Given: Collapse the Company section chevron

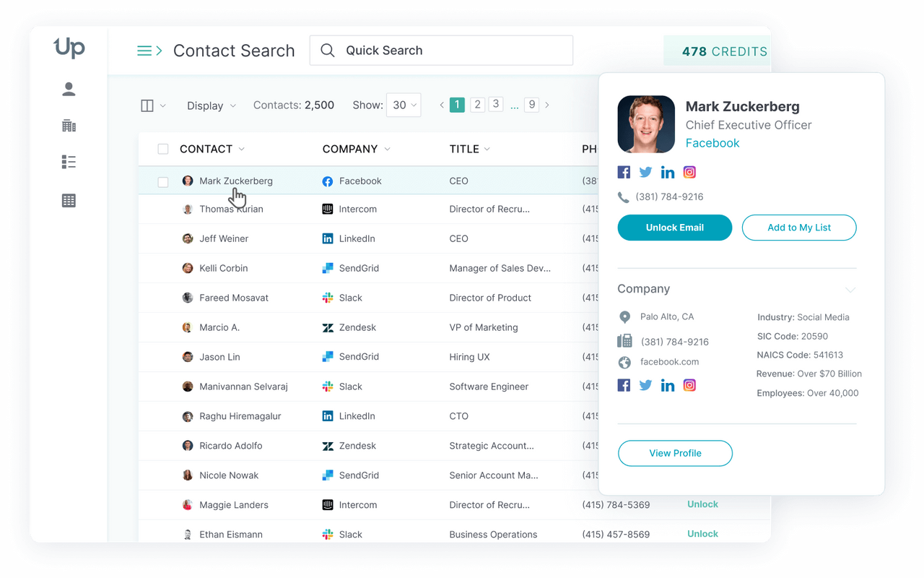Looking at the screenshot, I should [850, 290].
